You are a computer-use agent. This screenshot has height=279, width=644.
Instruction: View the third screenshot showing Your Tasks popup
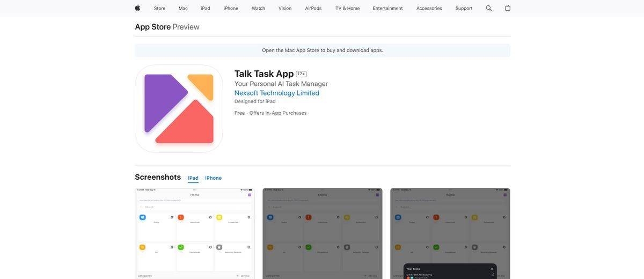tap(450, 233)
